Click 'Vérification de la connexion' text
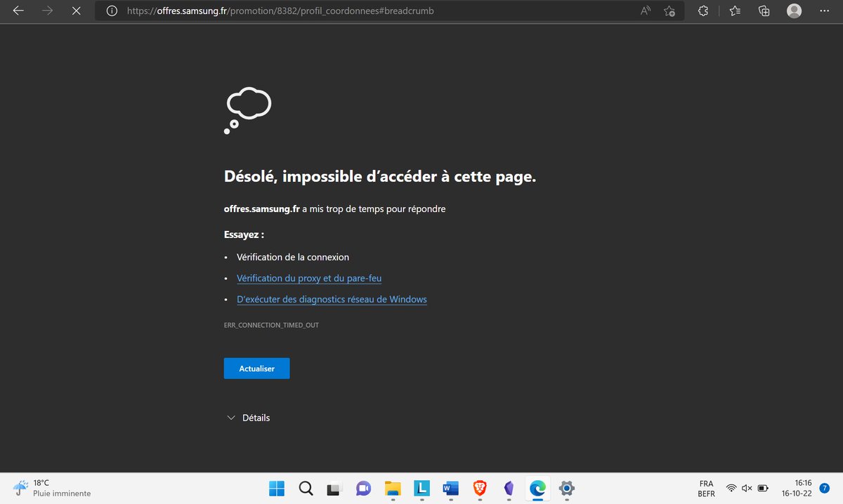The width and height of the screenshot is (843, 504). point(293,257)
